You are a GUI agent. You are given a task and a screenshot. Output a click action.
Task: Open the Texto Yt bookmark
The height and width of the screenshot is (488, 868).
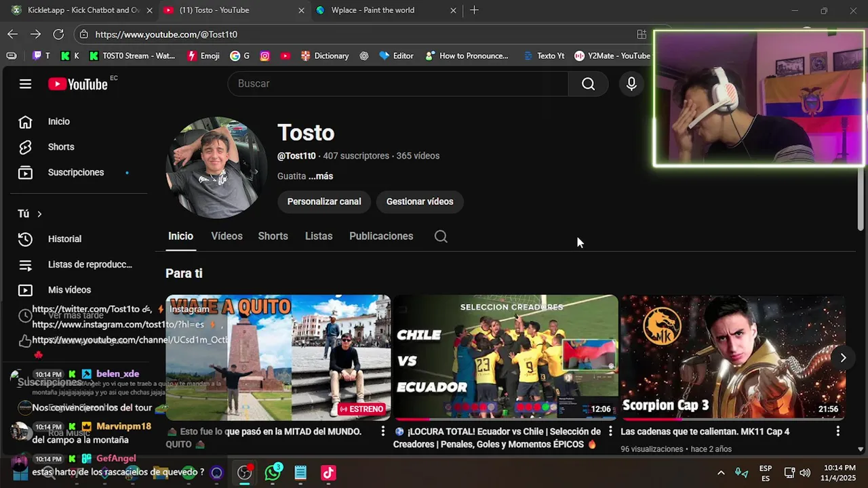[544, 56]
